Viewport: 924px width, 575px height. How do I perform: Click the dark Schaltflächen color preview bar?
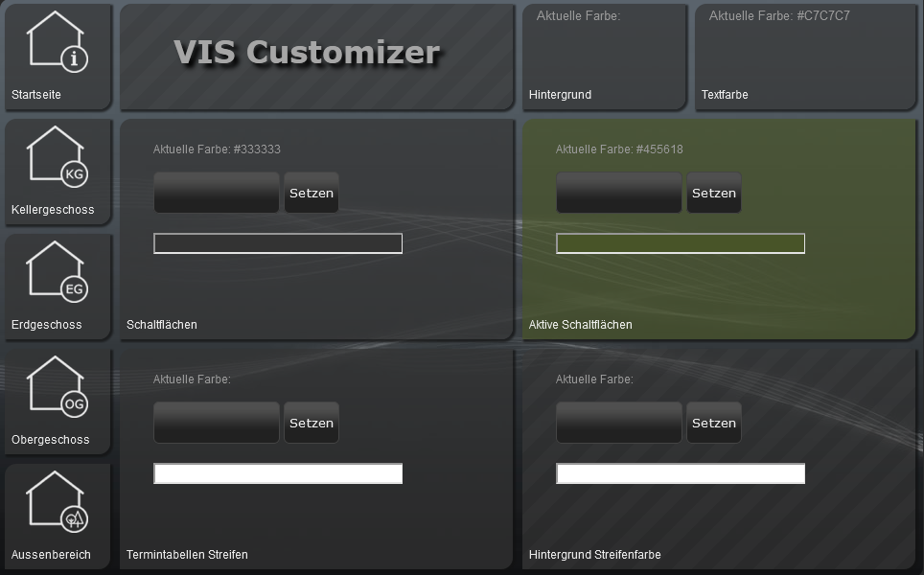(278, 243)
